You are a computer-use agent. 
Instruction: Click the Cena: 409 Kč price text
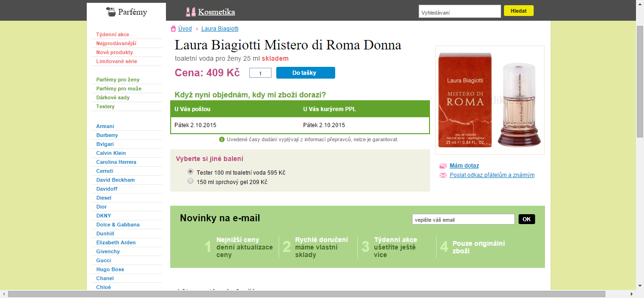pyautogui.click(x=207, y=72)
